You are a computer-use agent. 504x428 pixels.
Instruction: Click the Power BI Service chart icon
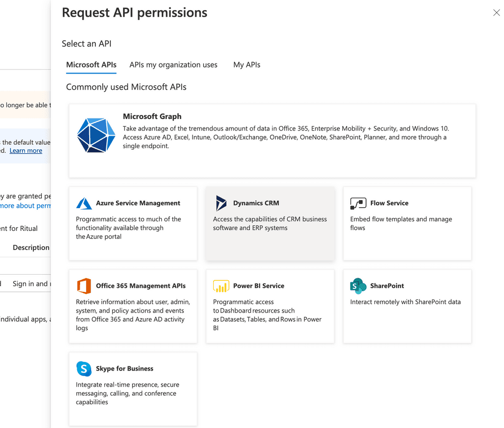(x=221, y=286)
